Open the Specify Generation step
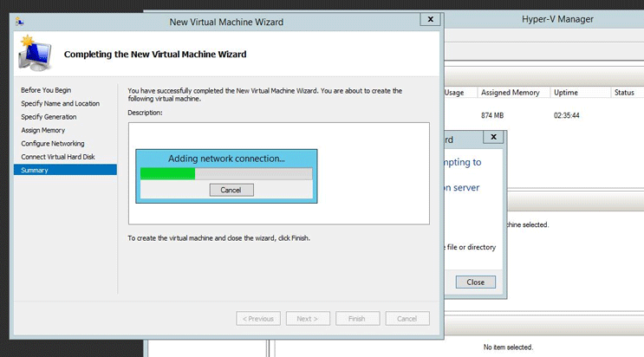The width and height of the screenshot is (644, 357). (49, 117)
